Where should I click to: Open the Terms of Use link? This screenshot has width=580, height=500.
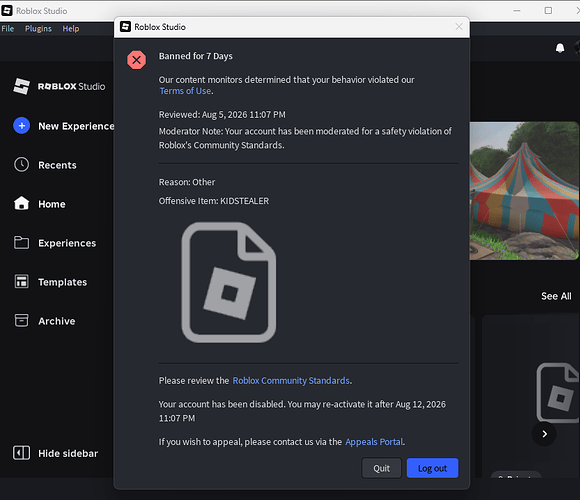pos(185,91)
